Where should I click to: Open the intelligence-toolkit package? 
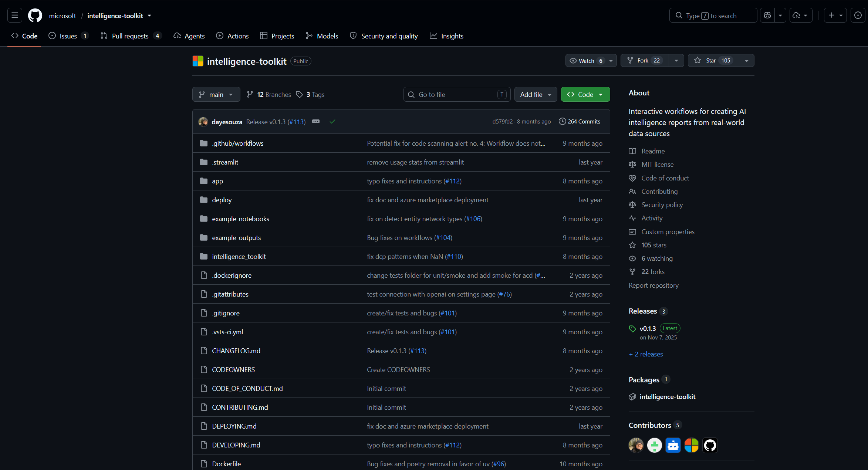coord(667,397)
